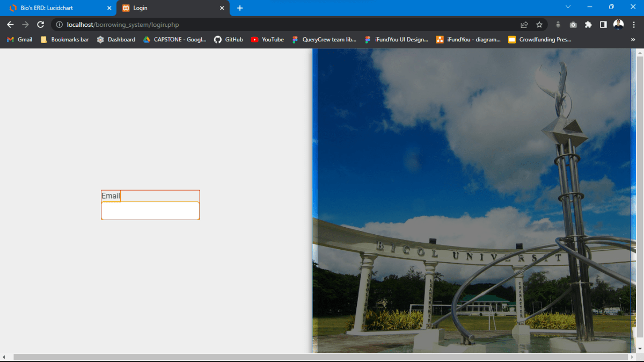The width and height of the screenshot is (644, 362).
Task: Go back to the previous page
Action: (10, 25)
